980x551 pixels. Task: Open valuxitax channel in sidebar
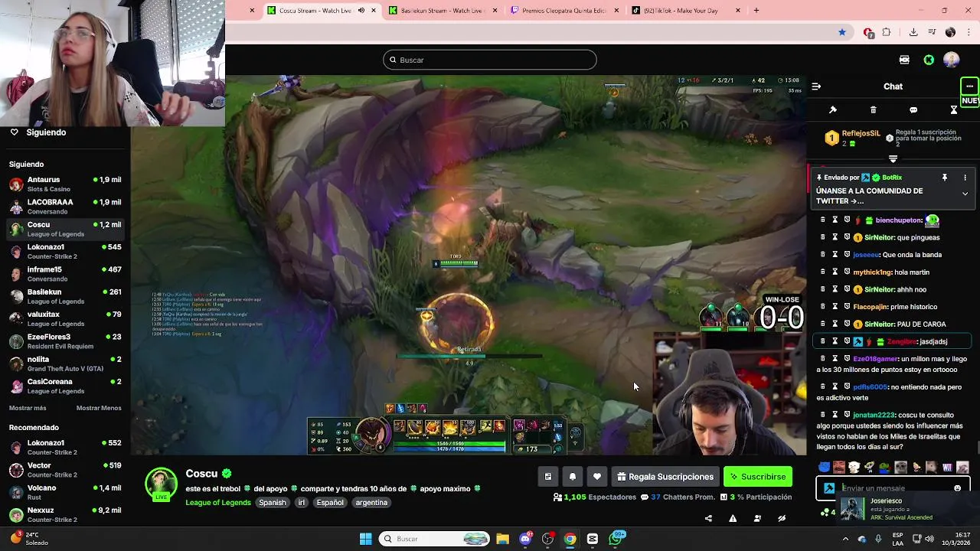(x=65, y=318)
